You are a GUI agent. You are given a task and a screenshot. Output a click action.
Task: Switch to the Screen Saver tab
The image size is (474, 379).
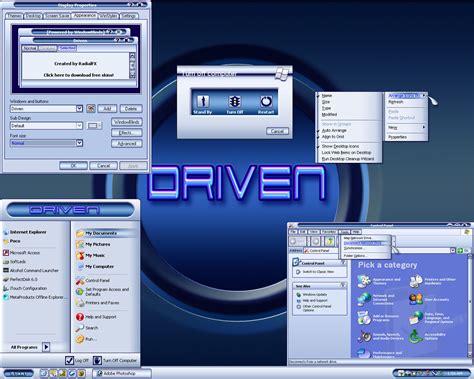[57, 16]
